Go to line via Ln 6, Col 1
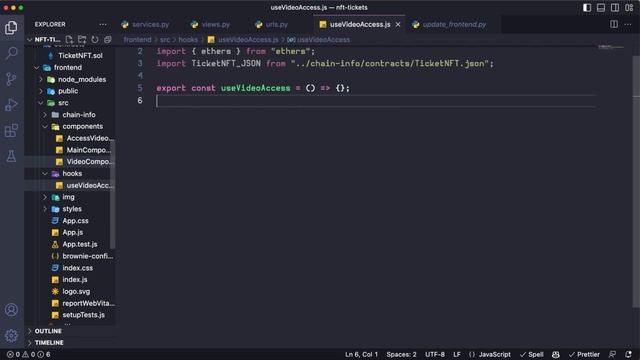This screenshot has width=640, height=360. (x=361, y=354)
